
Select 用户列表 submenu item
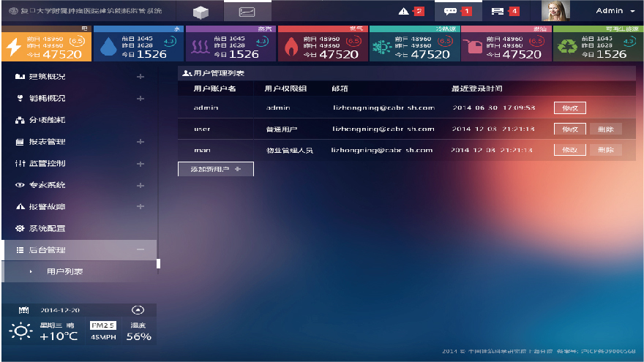coord(64,272)
